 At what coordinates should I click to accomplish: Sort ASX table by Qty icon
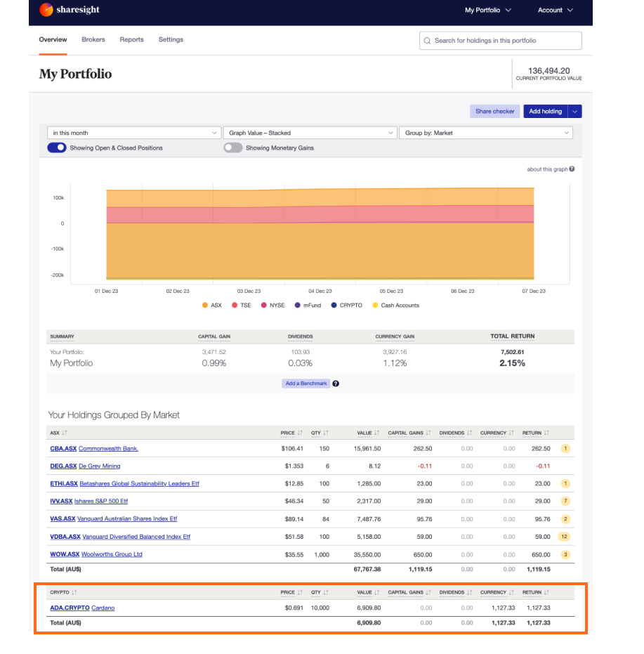(326, 433)
